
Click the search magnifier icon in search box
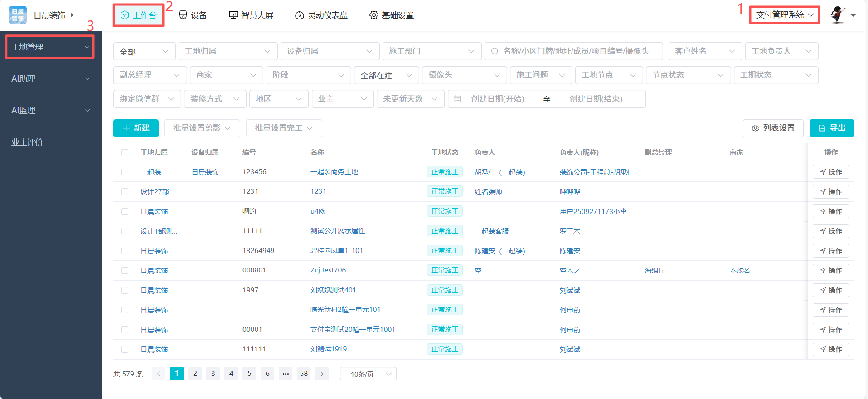click(495, 51)
